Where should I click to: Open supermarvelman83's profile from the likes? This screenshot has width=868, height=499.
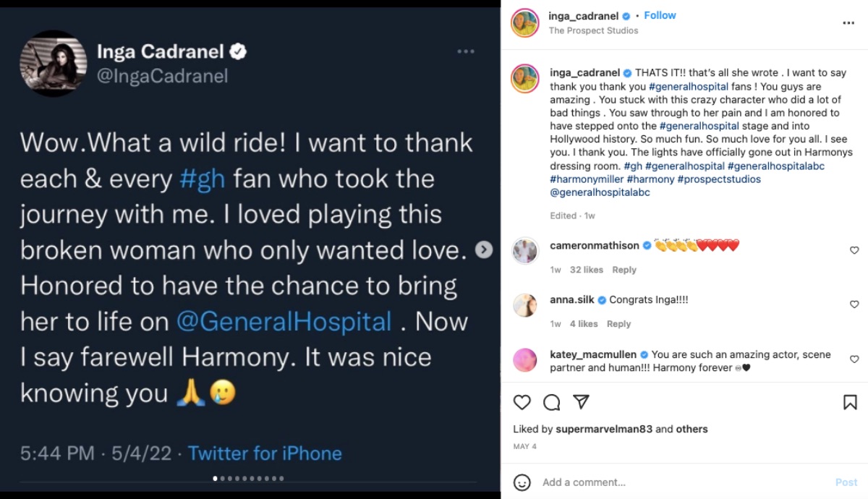(x=604, y=429)
